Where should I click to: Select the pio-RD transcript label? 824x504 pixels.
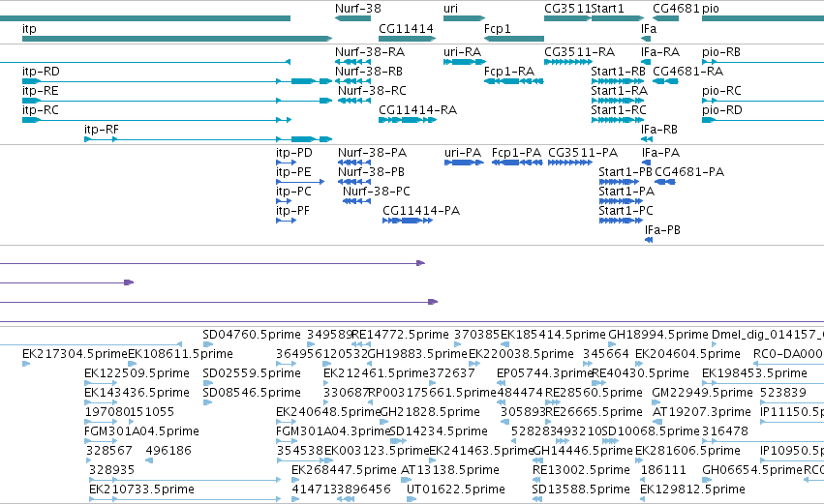click(722, 110)
